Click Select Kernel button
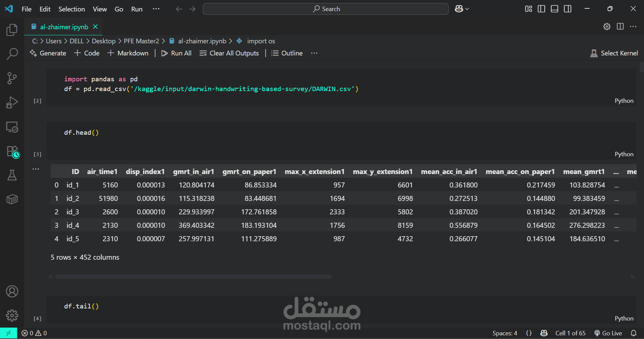644x339 pixels. pos(614,53)
